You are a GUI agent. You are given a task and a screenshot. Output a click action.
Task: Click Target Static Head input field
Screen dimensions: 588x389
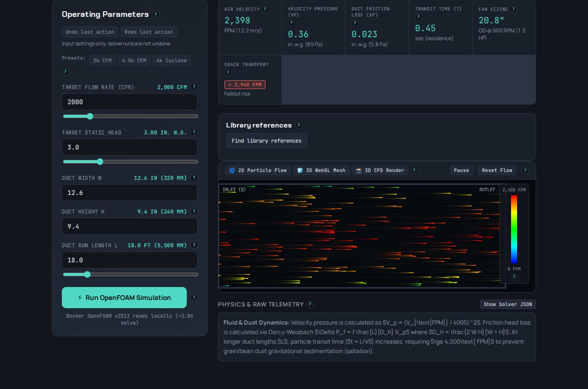pyautogui.click(x=130, y=147)
